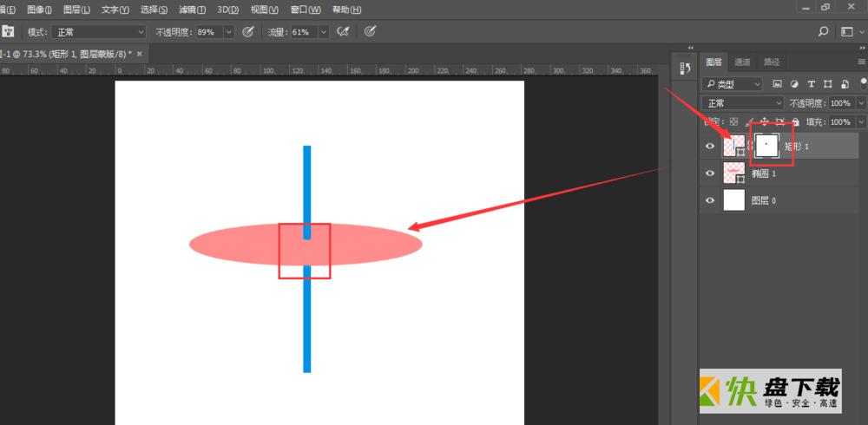Switch to the 图层 panel tab
Image resolution: width=868 pixels, height=425 pixels.
point(714,62)
